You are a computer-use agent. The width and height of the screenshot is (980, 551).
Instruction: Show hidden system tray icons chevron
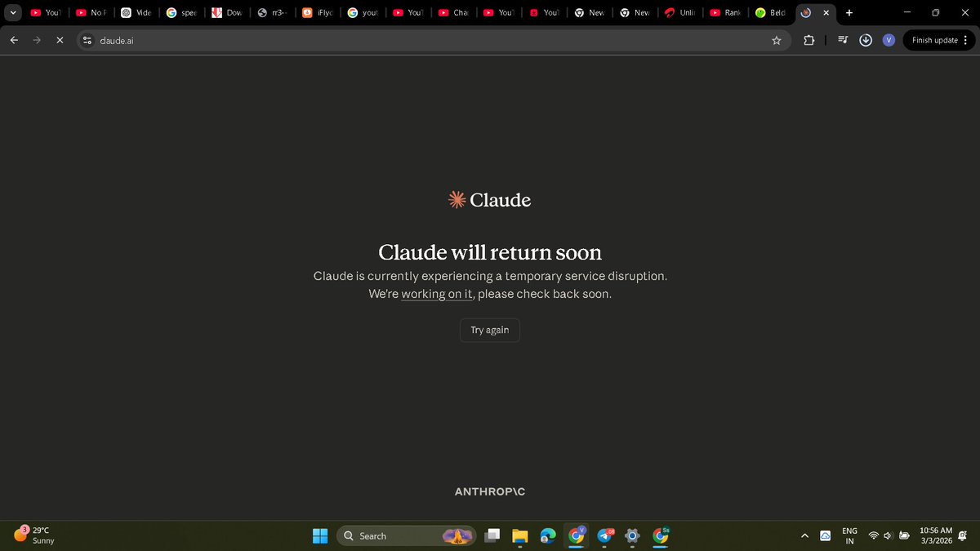pyautogui.click(x=804, y=535)
